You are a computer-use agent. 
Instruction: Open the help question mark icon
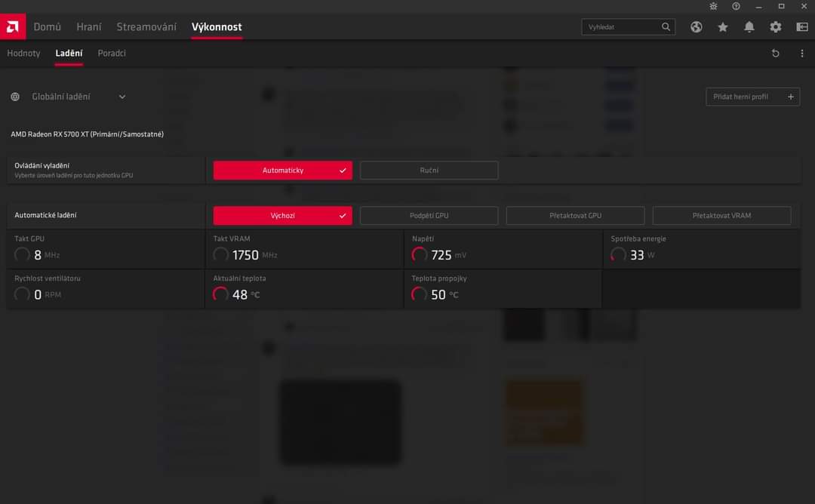(736, 6)
